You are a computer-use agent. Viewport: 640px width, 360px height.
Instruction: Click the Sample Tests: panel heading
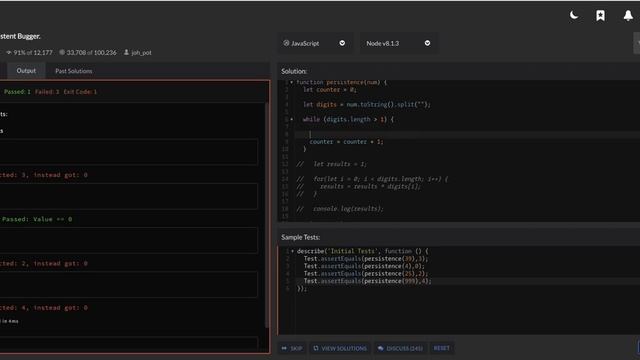click(x=300, y=237)
